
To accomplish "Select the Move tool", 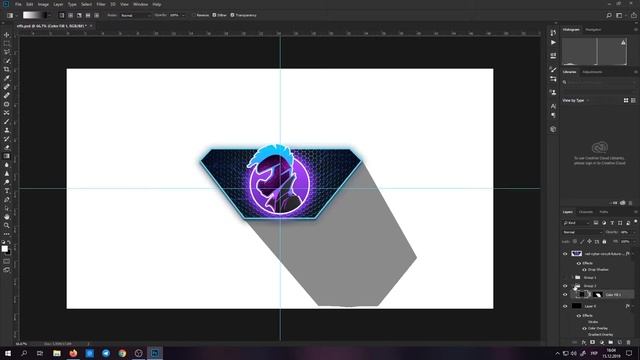I will (x=7, y=35).
